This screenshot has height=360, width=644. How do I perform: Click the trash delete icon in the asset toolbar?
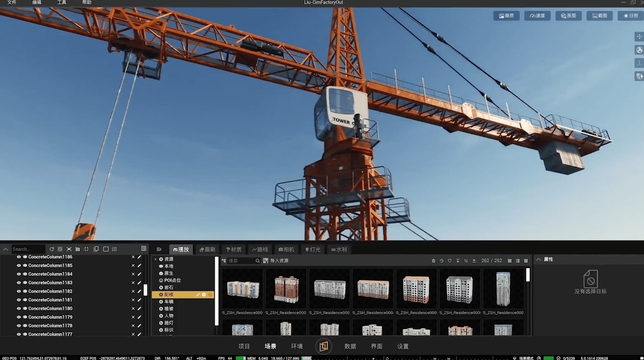click(x=433, y=261)
